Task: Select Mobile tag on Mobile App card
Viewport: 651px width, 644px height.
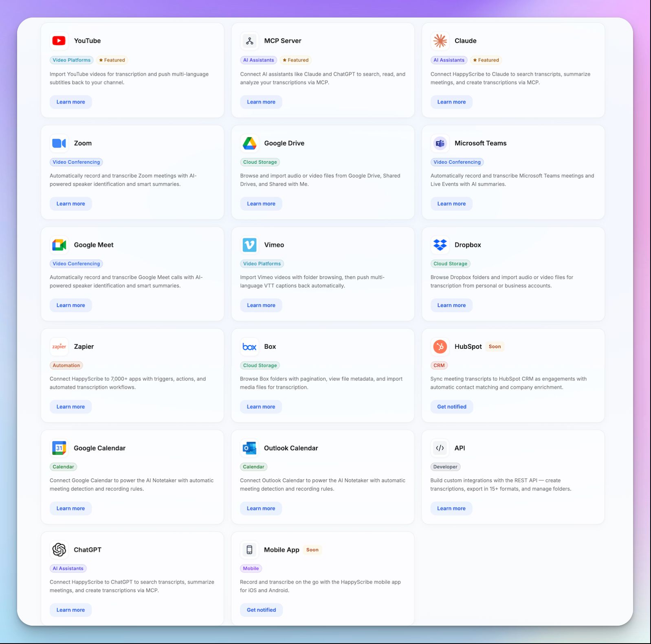Action: click(251, 569)
